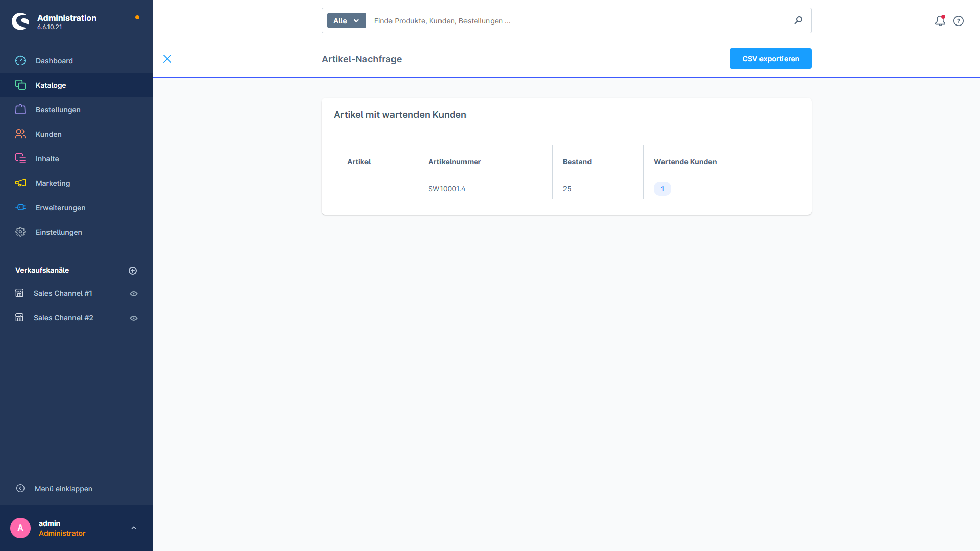The height and width of the screenshot is (551, 980).
Task: Click the Inhalte layout icon
Action: tap(20, 158)
